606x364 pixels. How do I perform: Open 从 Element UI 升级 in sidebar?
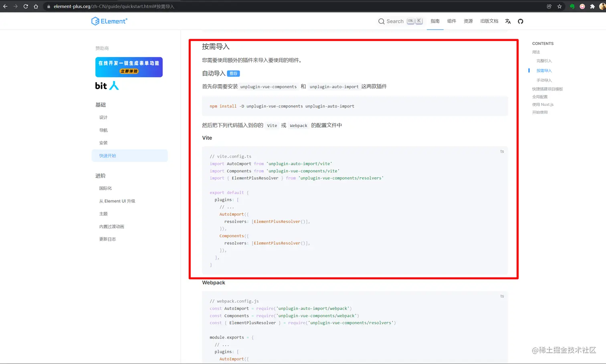(x=117, y=201)
